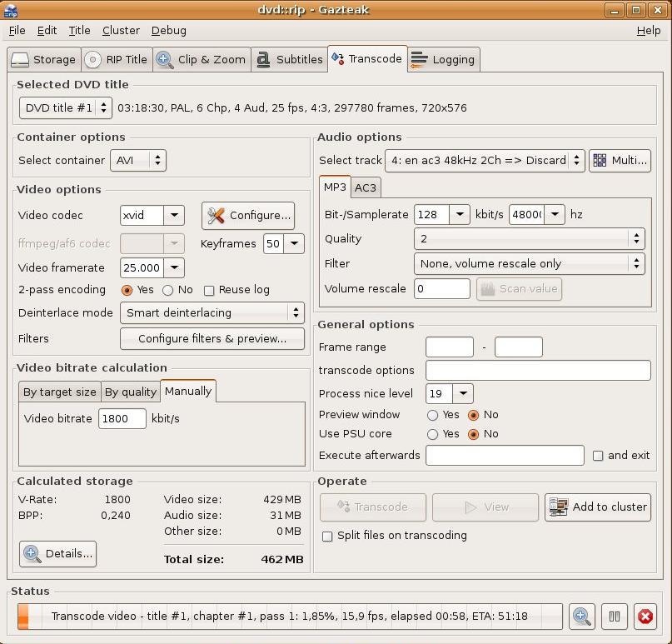
Task: Click the Execute afterwards field
Action: [x=505, y=456]
